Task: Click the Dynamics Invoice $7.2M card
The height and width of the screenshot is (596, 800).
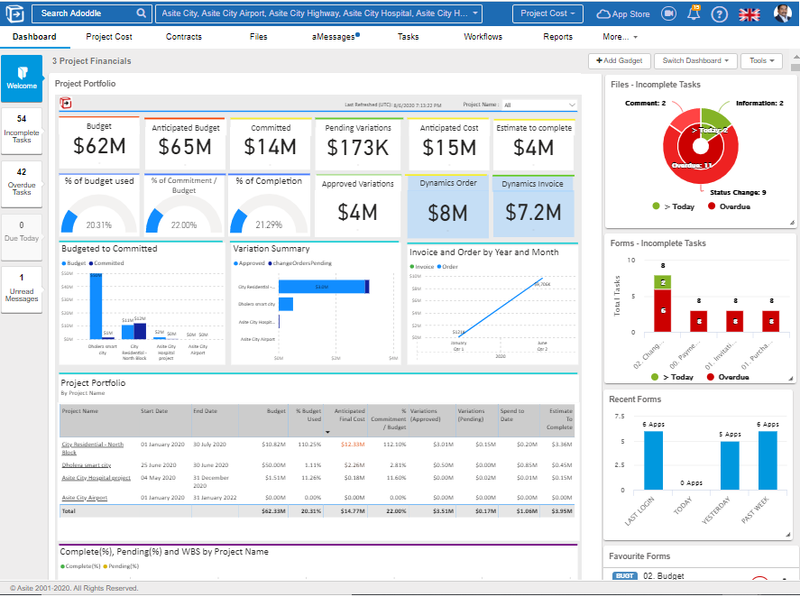Action: (x=533, y=206)
